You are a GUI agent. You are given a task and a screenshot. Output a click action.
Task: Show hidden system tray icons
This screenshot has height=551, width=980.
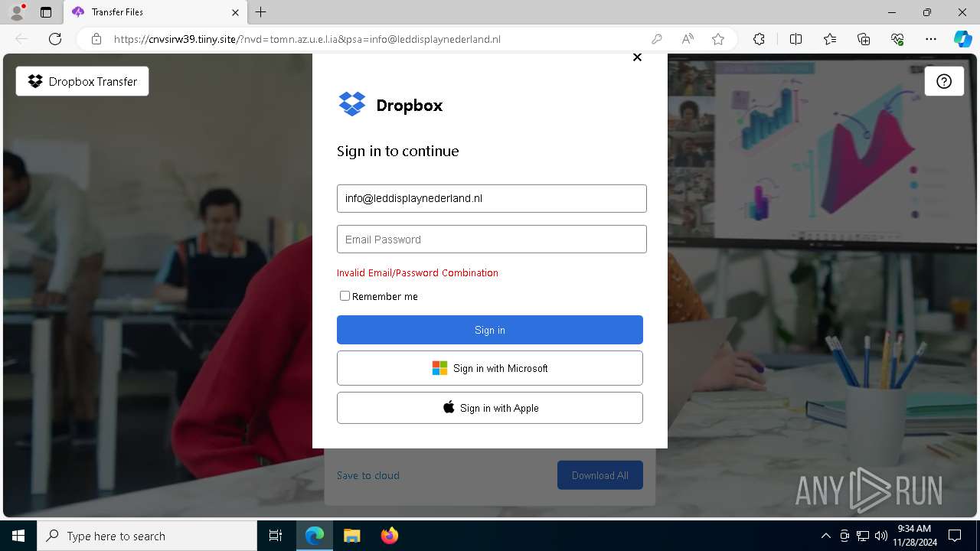click(x=825, y=536)
